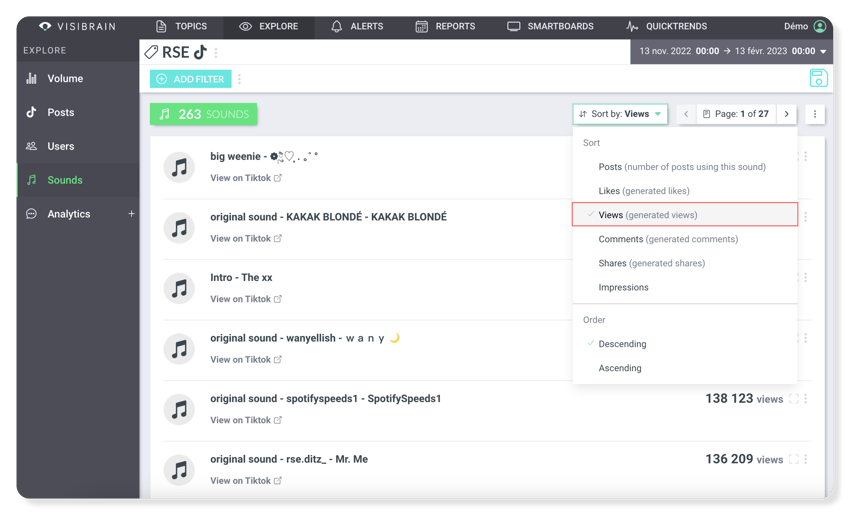850x515 pixels.
Task: Expand the rse.ditz_ row fullscreen icon
Action: click(794, 459)
